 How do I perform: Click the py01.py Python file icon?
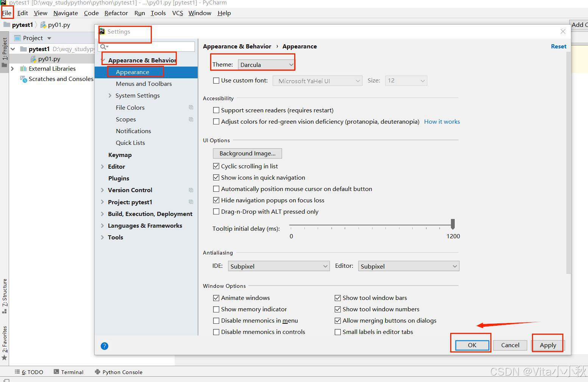pyautogui.click(x=33, y=59)
